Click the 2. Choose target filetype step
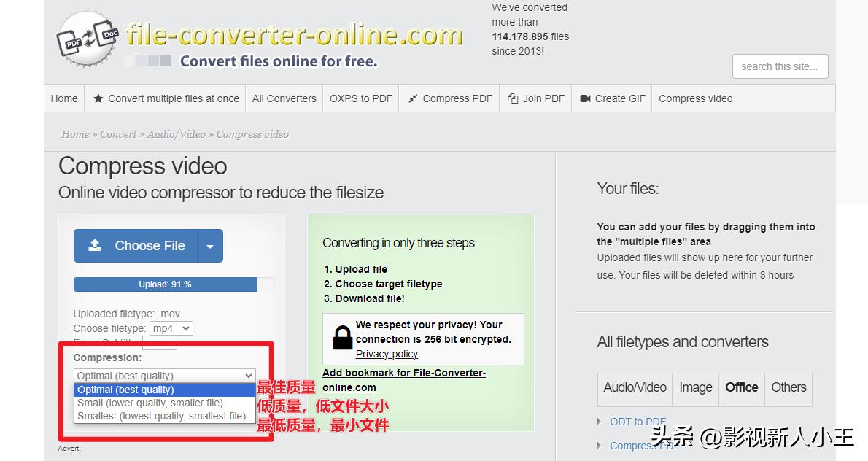Image resolution: width=868 pixels, height=461 pixels. pos(383,284)
